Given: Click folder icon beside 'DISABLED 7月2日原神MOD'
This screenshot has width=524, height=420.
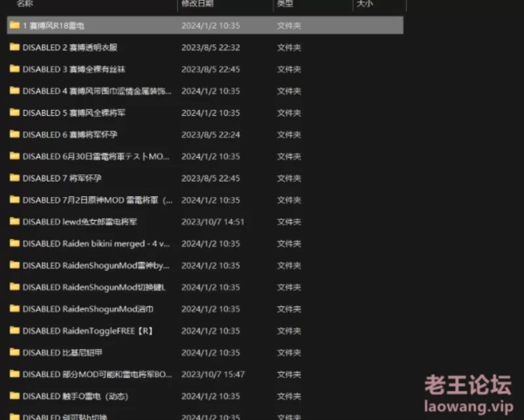Looking at the screenshot, I should pyautogui.click(x=15, y=200).
